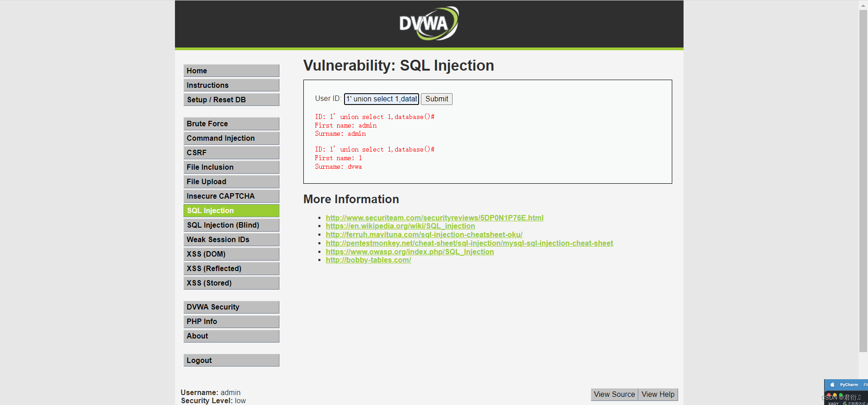Screen dimensions: 868x405
Task: Click View Source button
Action: 614,394
